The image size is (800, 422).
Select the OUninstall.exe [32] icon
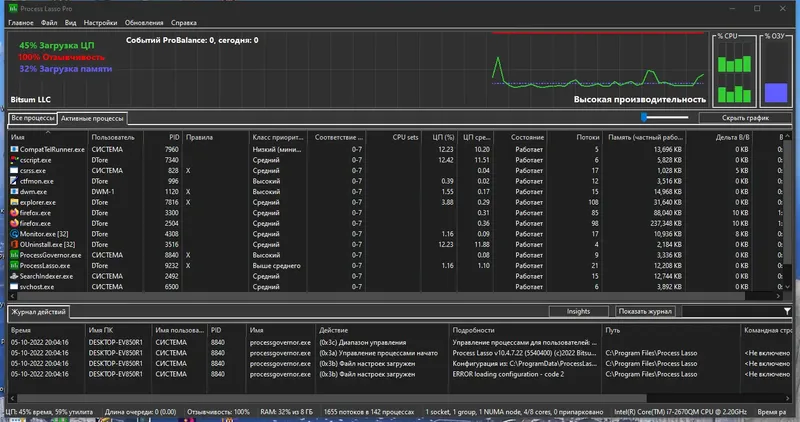point(14,244)
